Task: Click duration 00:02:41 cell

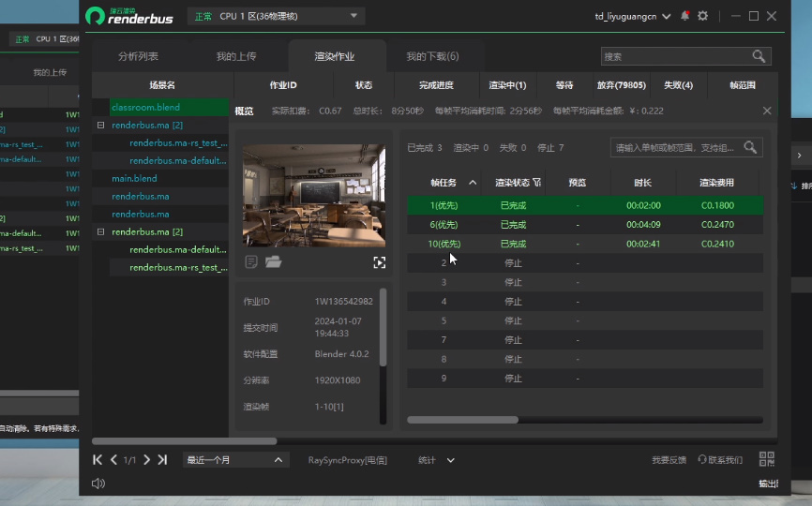Action: [x=643, y=244]
